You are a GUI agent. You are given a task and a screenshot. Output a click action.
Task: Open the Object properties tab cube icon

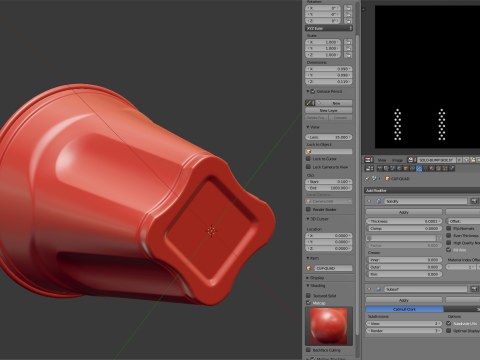tap(406, 169)
